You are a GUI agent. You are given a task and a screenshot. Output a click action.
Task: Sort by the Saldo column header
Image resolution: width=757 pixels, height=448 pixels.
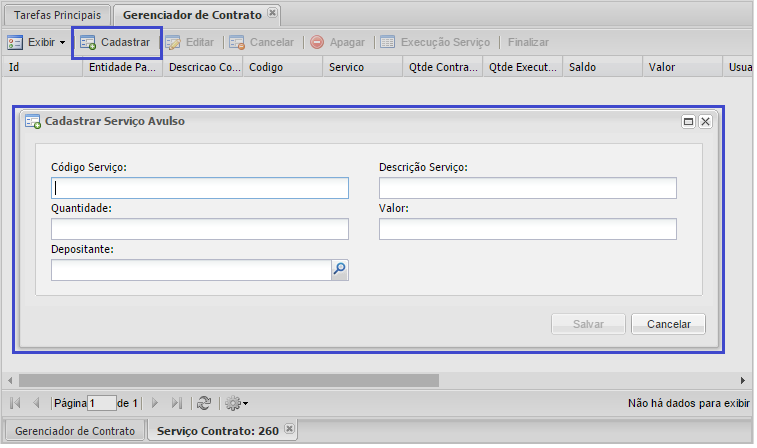click(603, 67)
